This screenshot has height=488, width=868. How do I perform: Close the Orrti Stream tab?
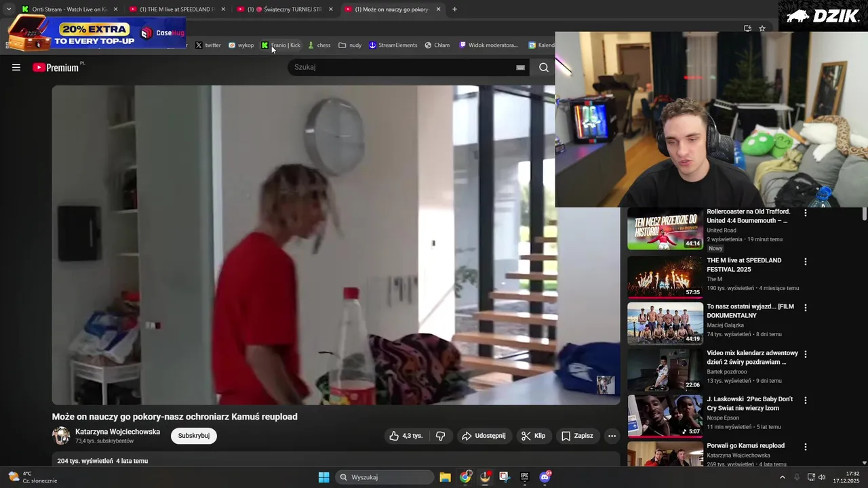[115, 9]
